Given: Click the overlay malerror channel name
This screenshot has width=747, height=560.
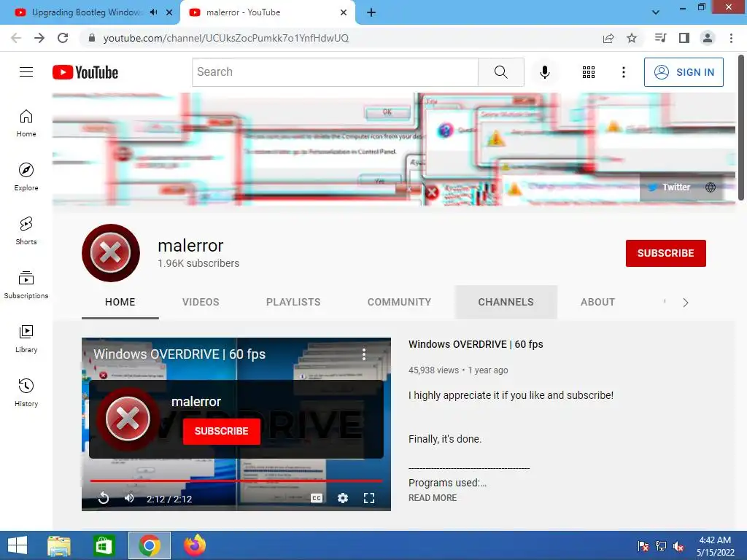Looking at the screenshot, I should click(x=196, y=402).
